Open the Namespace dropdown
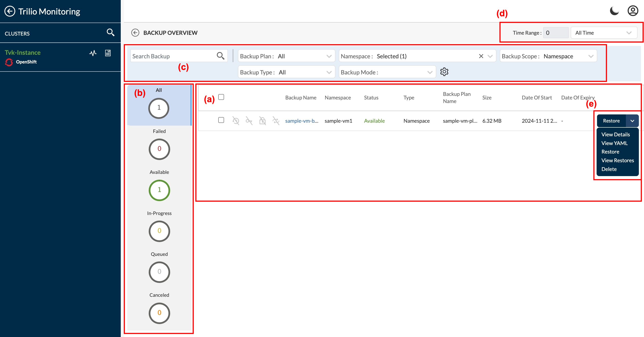This screenshot has width=644, height=337. 490,56
